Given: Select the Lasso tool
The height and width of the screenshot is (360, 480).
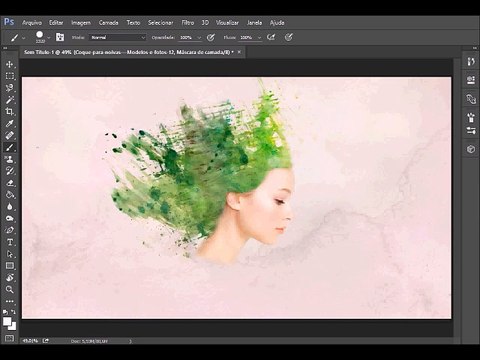Looking at the screenshot, I should [x=9, y=88].
